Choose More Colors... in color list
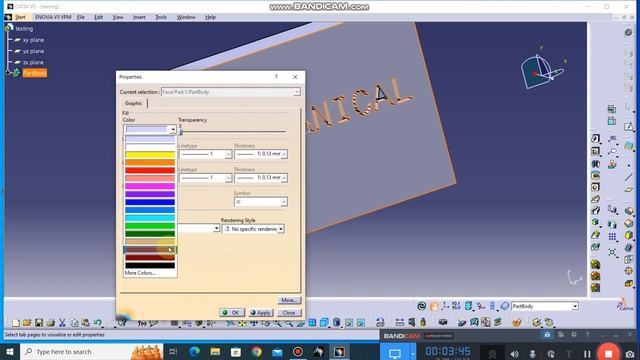This screenshot has width=640, height=360. pyautogui.click(x=140, y=273)
